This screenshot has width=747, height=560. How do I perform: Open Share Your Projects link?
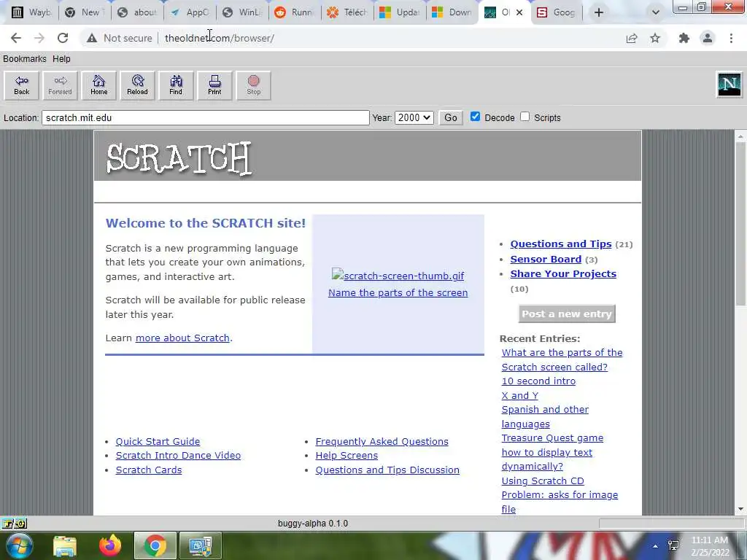563,274
